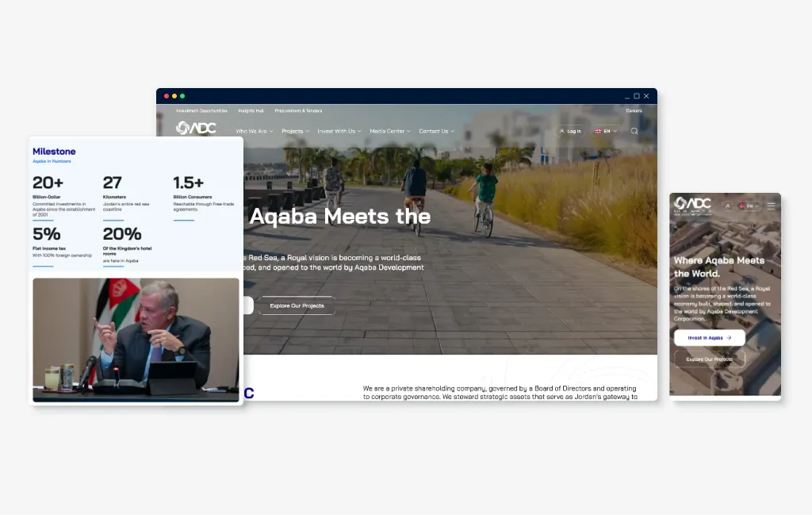Open the Contact Us menu item

(x=437, y=131)
